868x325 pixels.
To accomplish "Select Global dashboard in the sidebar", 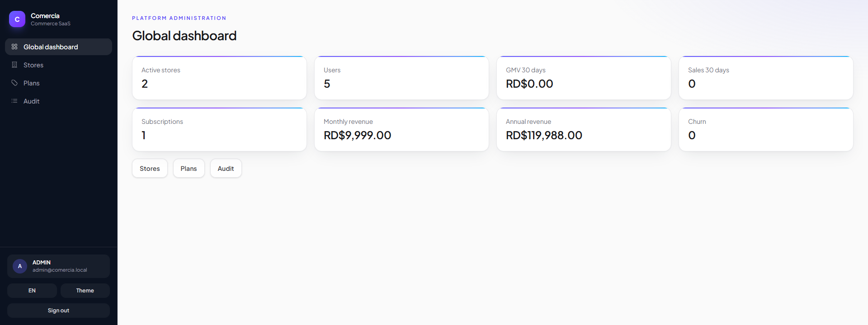I will point(58,47).
